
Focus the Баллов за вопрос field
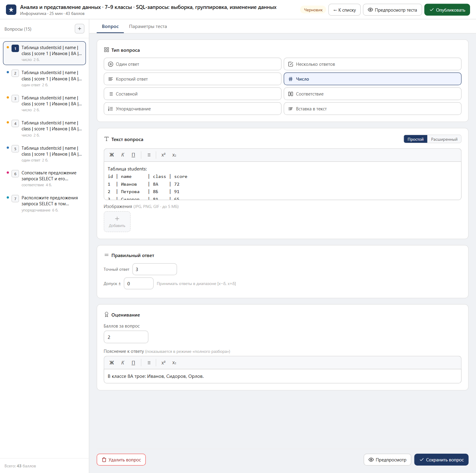[x=126, y=337]
